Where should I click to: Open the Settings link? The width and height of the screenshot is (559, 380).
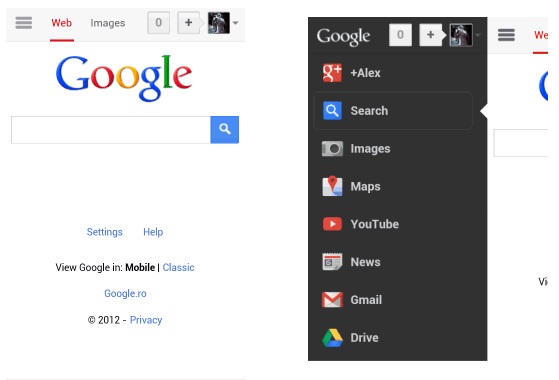(x=104, y=232)
